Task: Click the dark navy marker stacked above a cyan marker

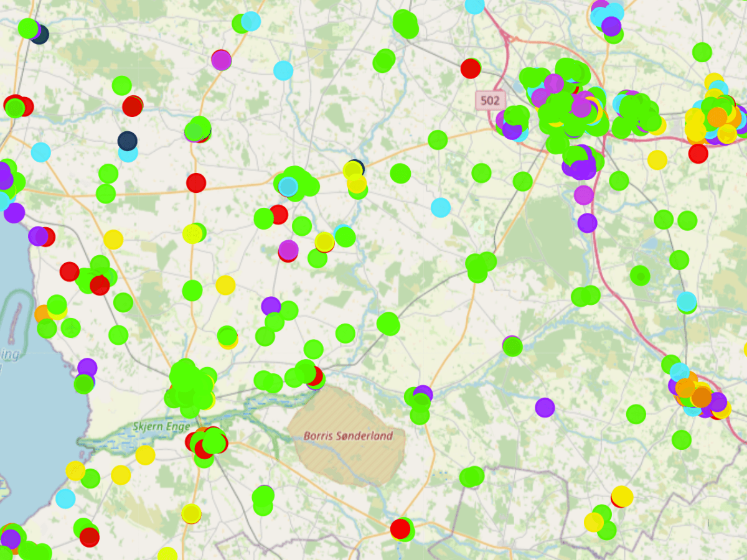Action: pos(128,140)
